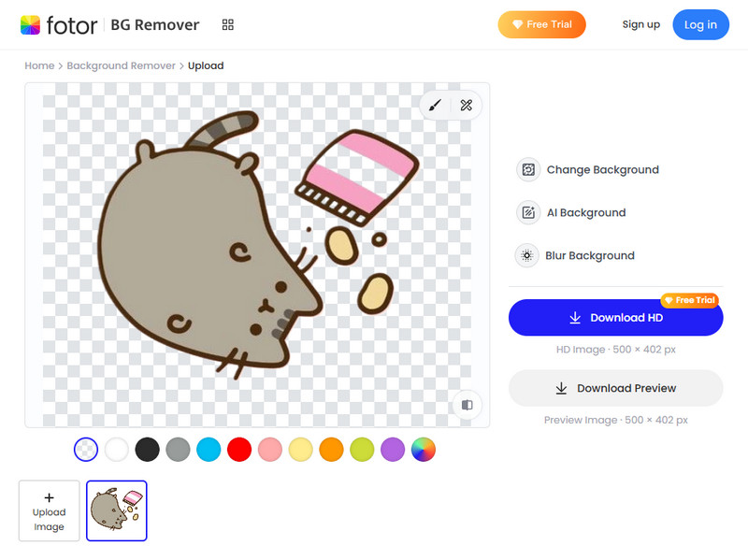Go to Home breadcrumb
748x560 pixels.
pos(39,65)
